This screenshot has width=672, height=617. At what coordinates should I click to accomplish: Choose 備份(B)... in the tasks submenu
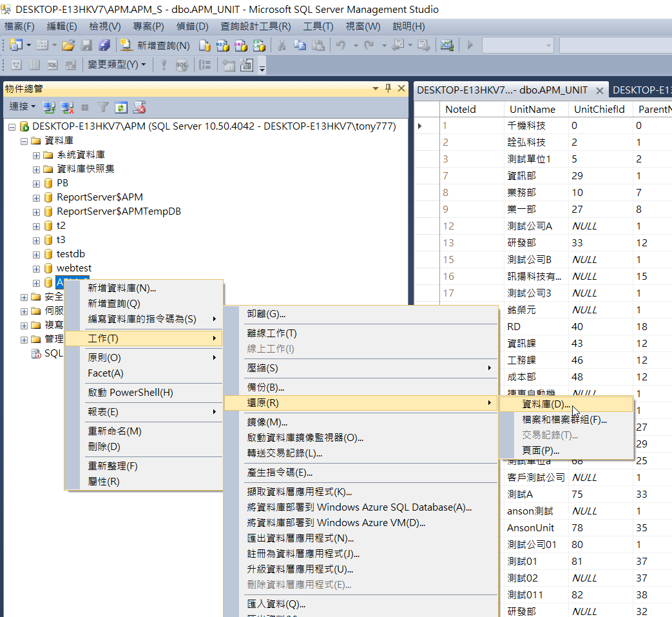(x=361, y=387)
